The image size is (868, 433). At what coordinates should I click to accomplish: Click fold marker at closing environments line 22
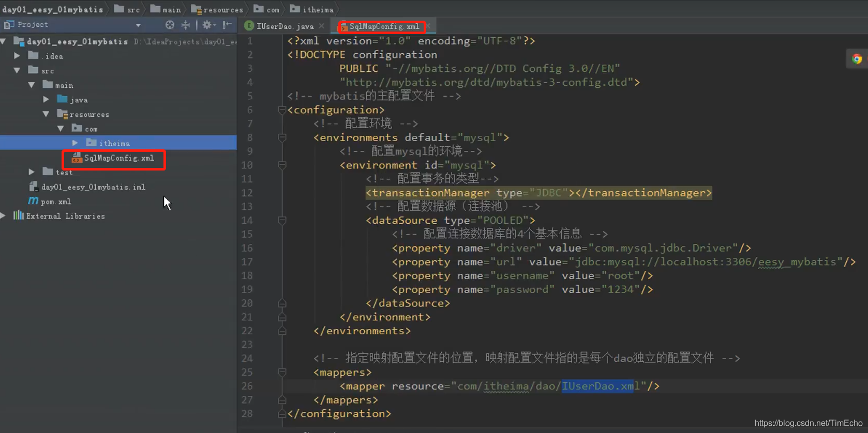click(282, 331)
